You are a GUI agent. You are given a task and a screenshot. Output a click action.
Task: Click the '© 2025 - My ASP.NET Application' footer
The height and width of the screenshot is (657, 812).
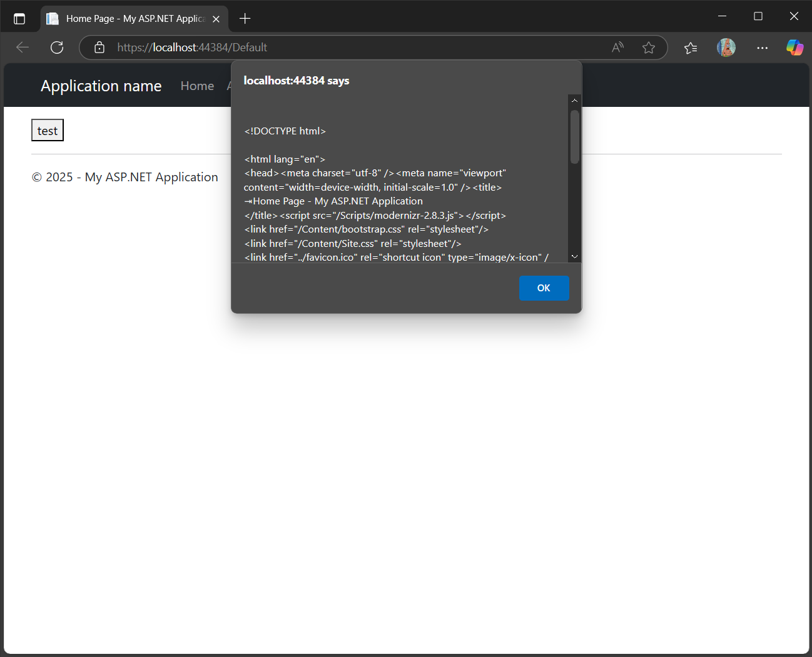(x=125, y=178)
